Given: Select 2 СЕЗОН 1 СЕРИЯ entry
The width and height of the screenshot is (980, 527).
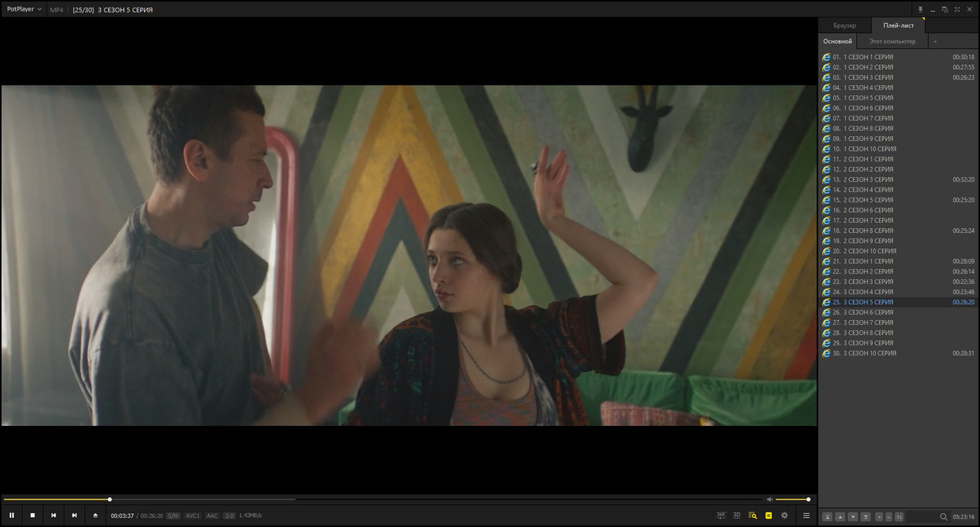Looking at the screenshot, I should click(x=898, y=159).
